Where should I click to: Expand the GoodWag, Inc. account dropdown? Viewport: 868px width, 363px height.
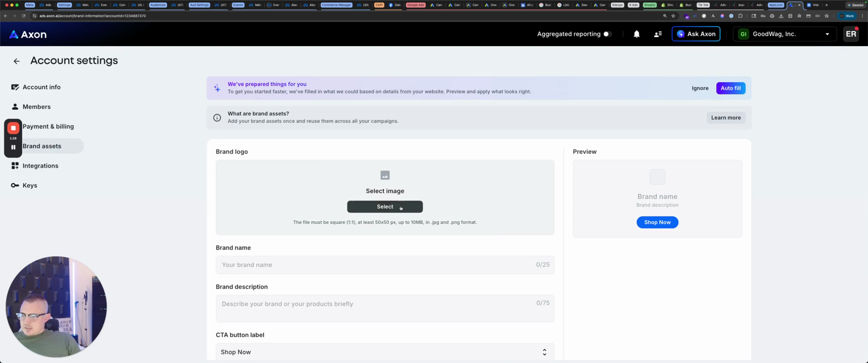coord(827,34)
